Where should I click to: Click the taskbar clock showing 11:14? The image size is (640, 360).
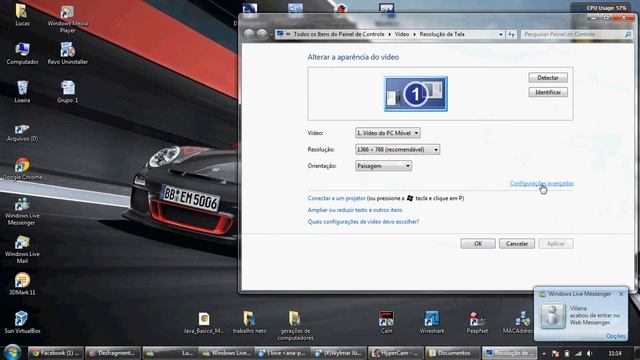615,353
